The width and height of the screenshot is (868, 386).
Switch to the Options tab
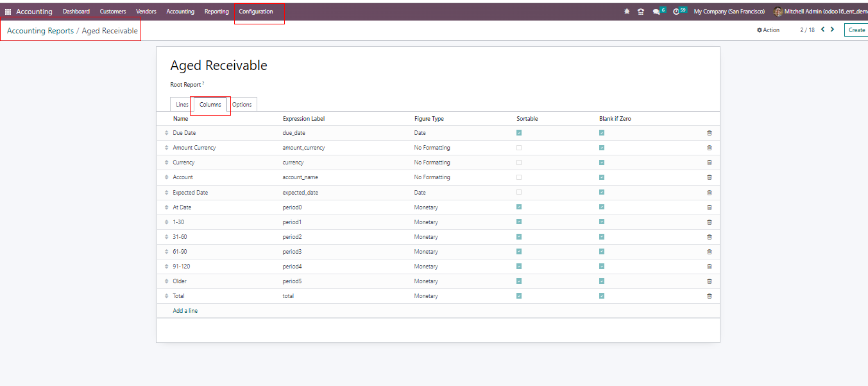[x=242, y=105]
